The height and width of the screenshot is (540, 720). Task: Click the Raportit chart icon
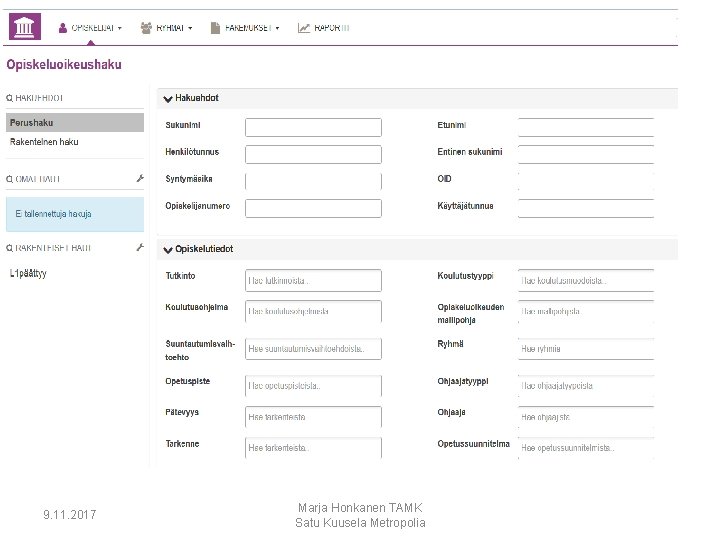tap(304, 28)
